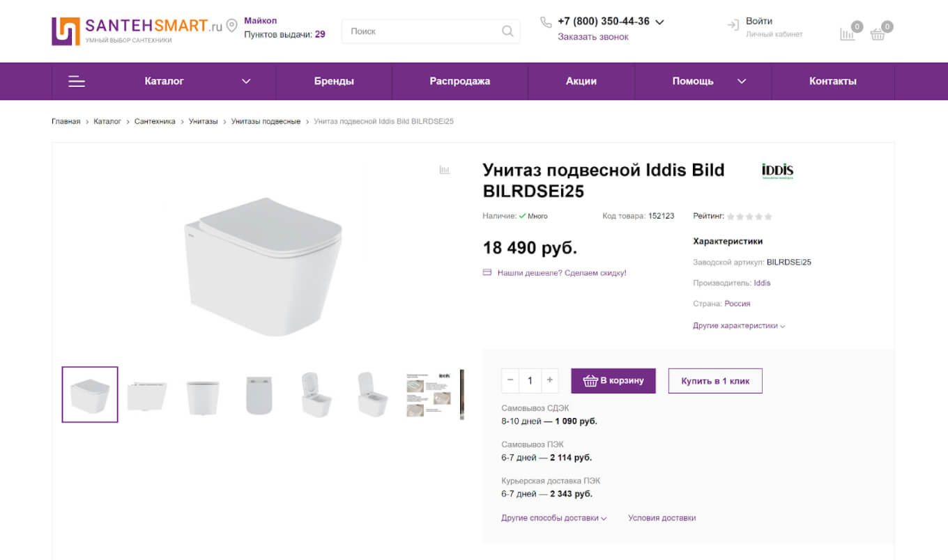Viewport: 948px width, 560px height.
Task: Open the hamburger menu icon
Action: (x=77, y=81)
